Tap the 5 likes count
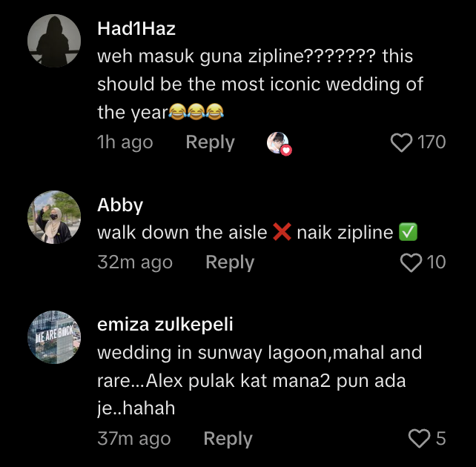This screenshot has width=476, height=467. (440, 439)
